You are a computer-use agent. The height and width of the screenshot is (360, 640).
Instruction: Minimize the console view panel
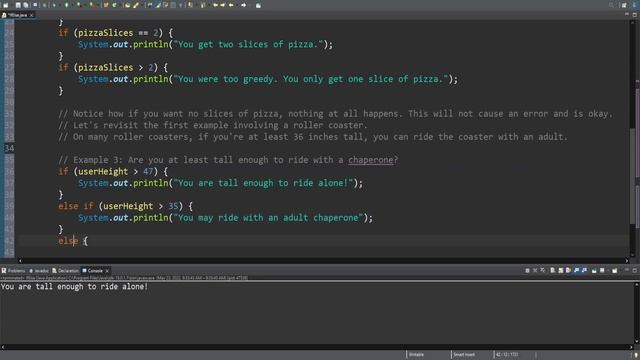click(627, 270)
